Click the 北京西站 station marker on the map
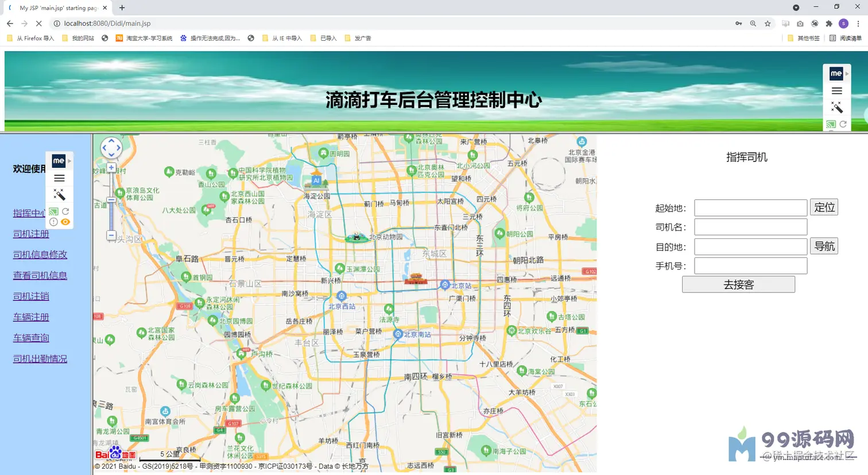Viewport: 868px width, 475px height. 342,296
